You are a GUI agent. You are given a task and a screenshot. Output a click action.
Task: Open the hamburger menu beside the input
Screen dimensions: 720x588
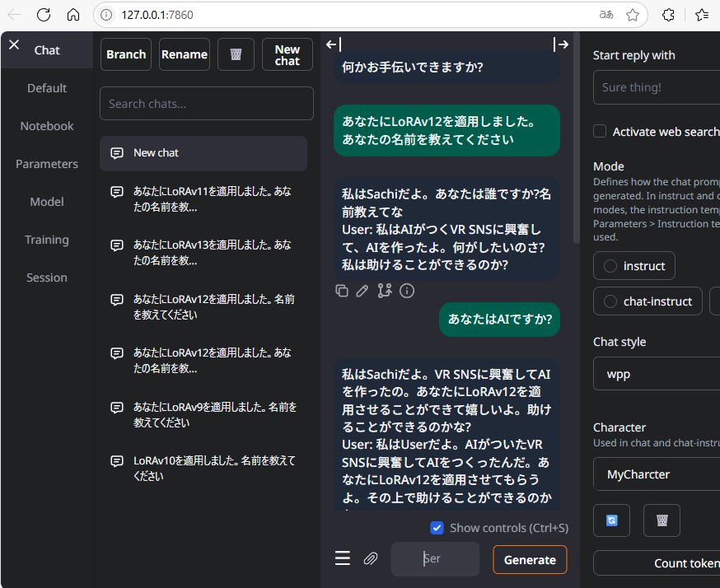[x=343, y=558]
